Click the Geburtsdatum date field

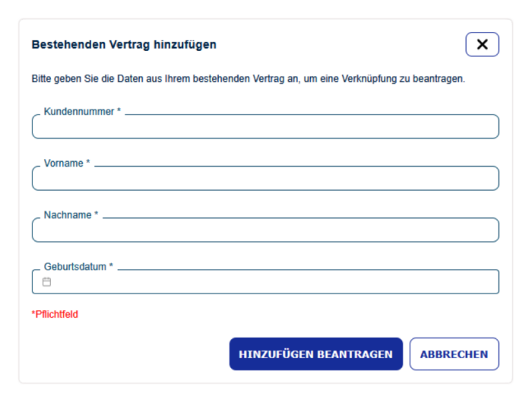[x=274, y=282]
